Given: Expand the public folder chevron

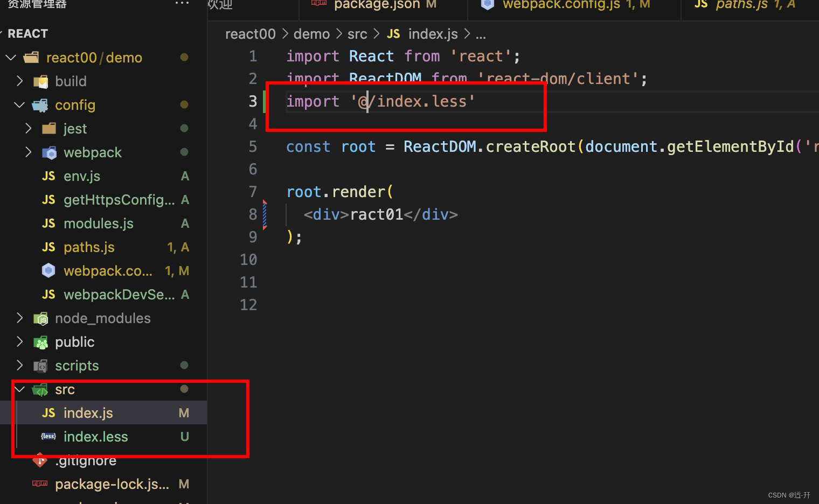Looking at the screenshot, I should click(x=20, y=341).
